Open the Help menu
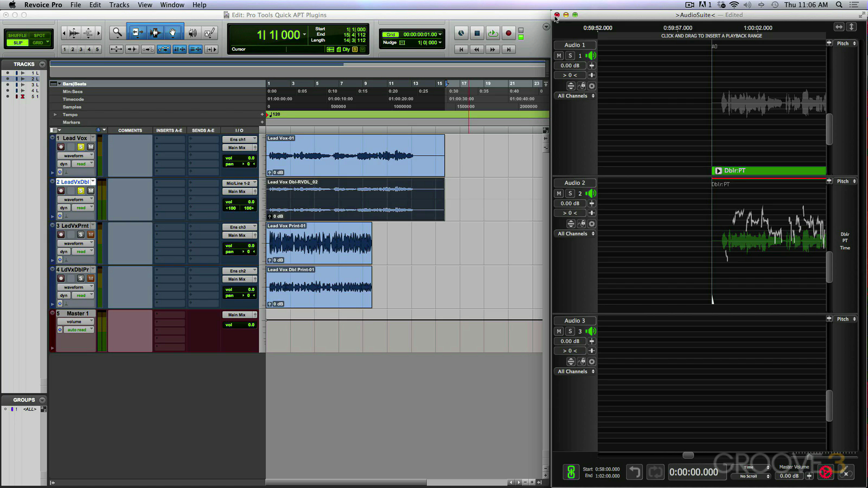This screenshot has height=488, width=868. click(x=199, y=5)
